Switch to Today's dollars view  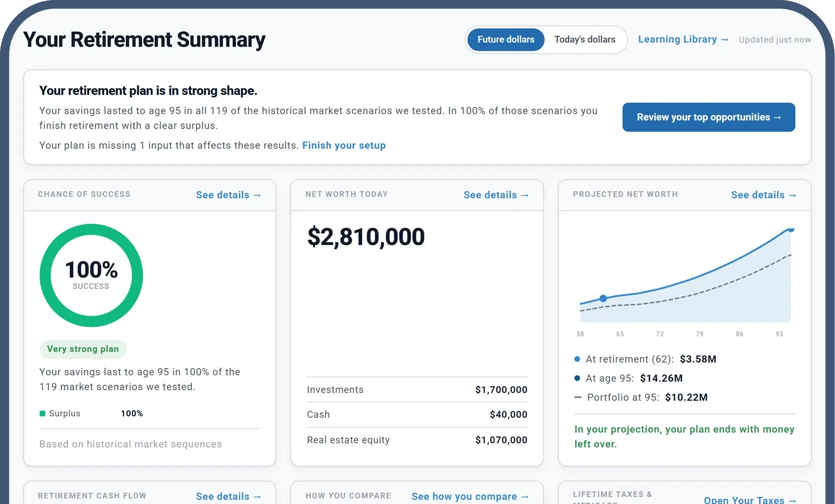click(x=585, y=39)
